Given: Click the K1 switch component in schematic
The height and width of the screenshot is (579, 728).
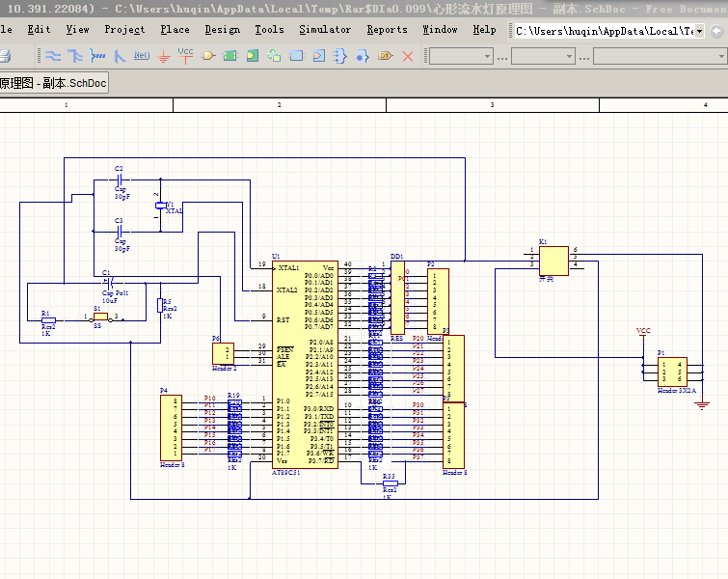Looking at the screenshot, I should coord(553,262).
